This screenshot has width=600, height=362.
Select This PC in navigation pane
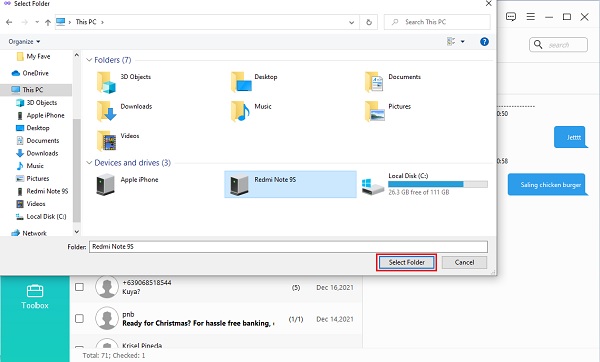(x=36, y=90)
